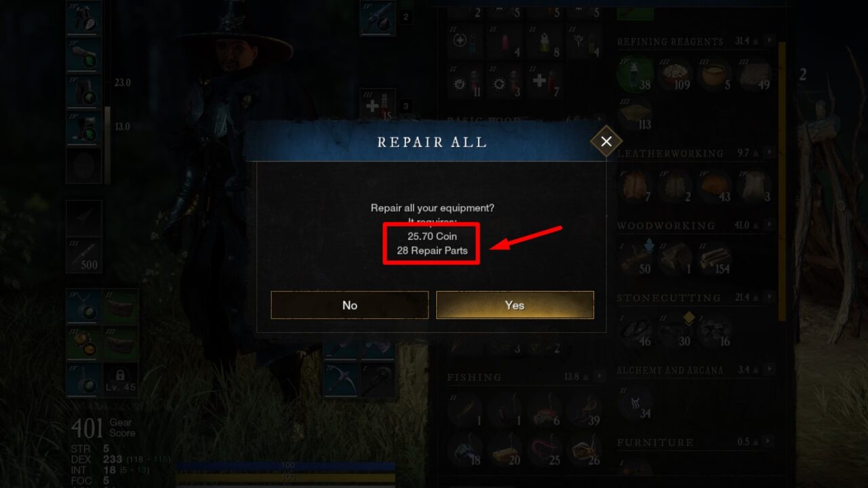The width and height of the screenshot is (868, 488).
Task: Collapse the Alchemy and Arcana category
Action: point(769,370)
